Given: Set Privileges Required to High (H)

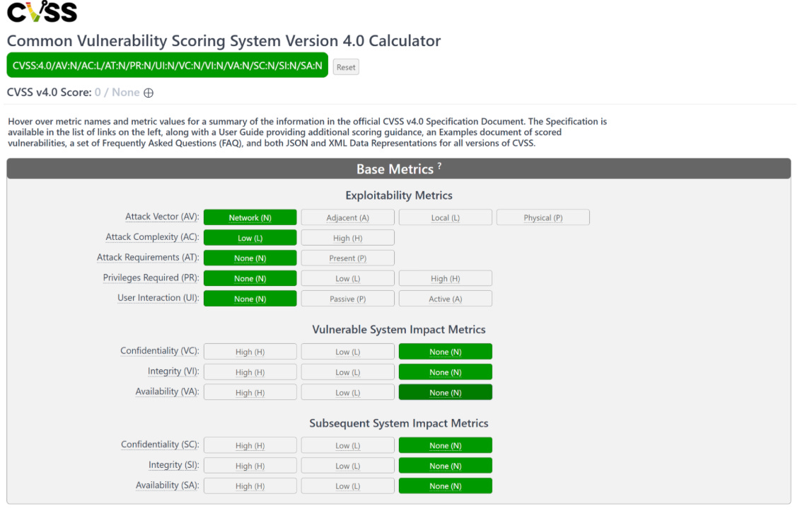Looking at the screenshot, I should (446, 278).
